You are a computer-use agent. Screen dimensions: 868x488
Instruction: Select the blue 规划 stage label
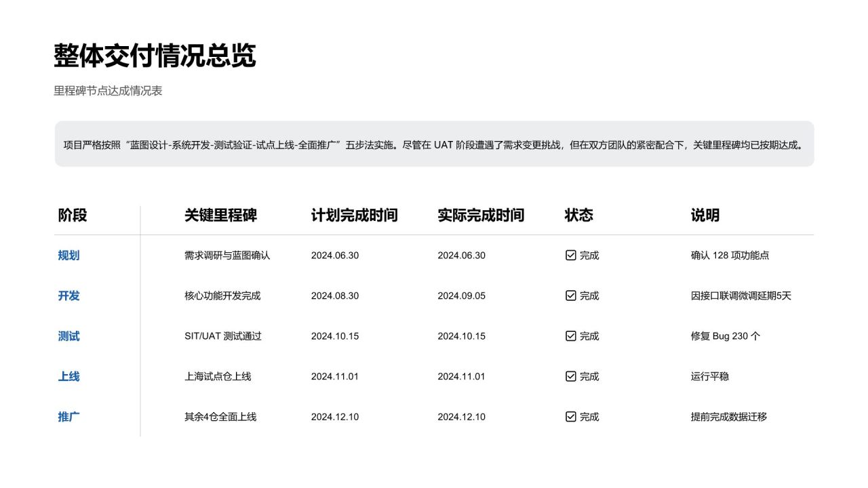click(x=68, y=256)
